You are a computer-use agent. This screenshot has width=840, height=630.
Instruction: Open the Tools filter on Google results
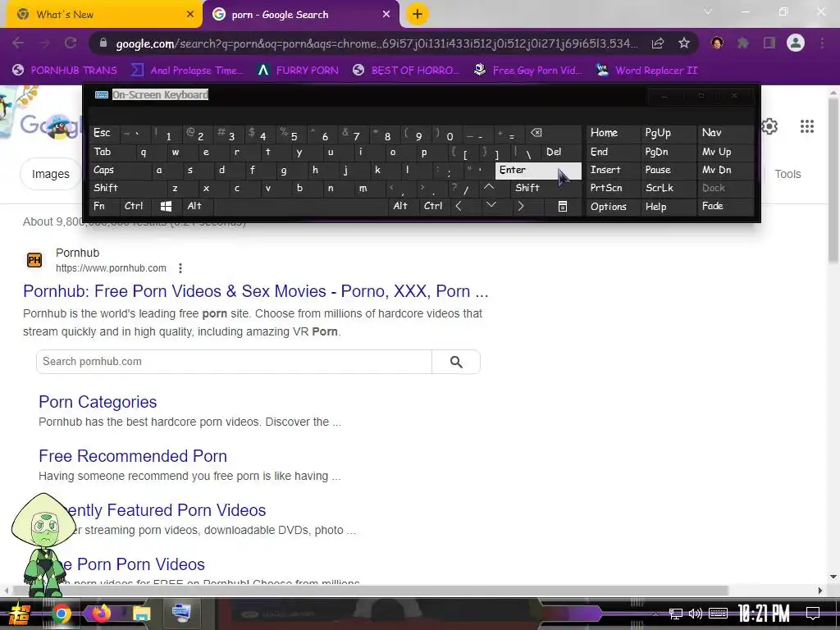point(787,174)
